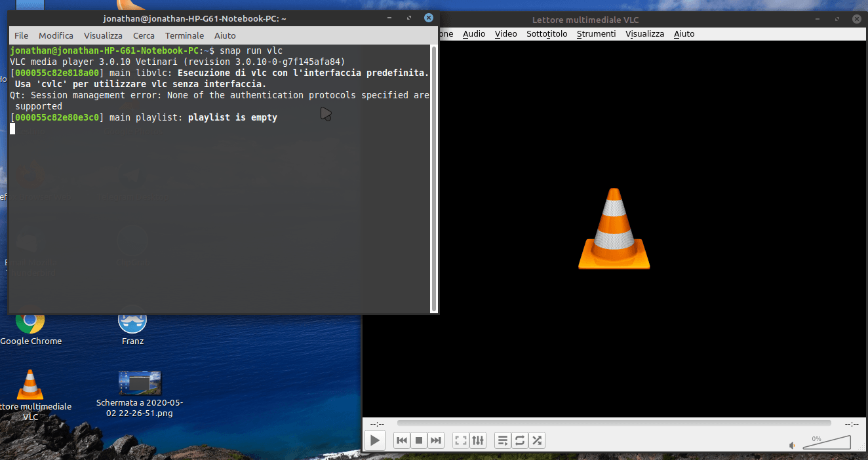Open Terminale menu in terminal window
868x460 pixels.
pos(184,35)
